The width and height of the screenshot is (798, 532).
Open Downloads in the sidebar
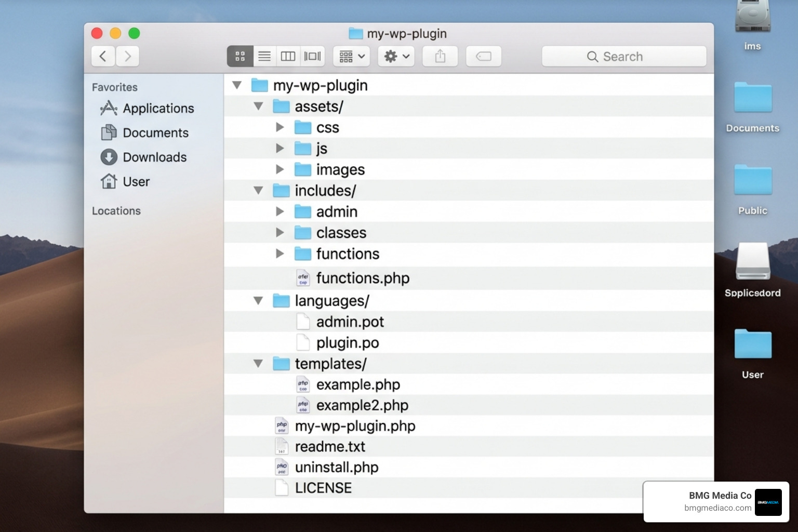pos(143,157)
